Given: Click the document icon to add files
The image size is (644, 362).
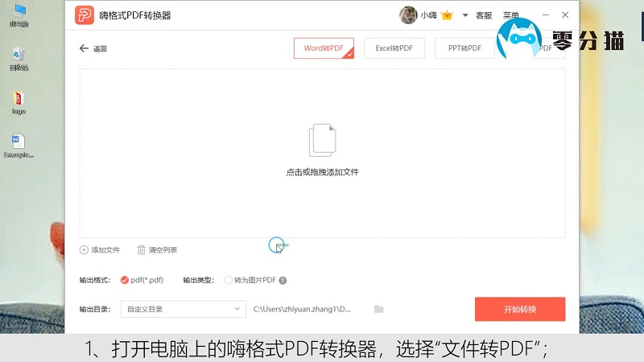Looking at the screenshot, I should point(323,140).
